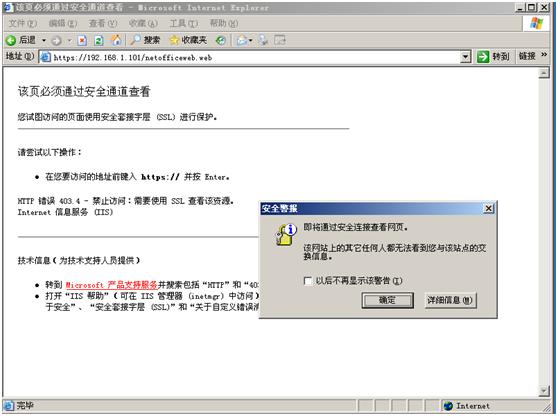Open the 编辑(E) menu

click(63, 23)
